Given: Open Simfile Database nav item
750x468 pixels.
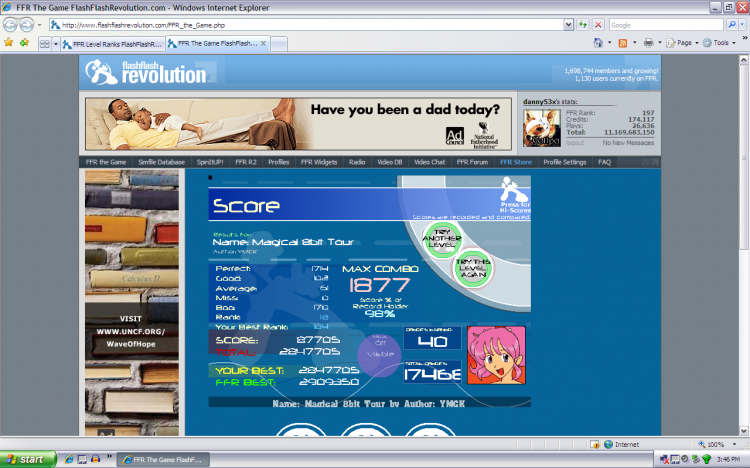Looking at the screenshot, I should 162,162.
